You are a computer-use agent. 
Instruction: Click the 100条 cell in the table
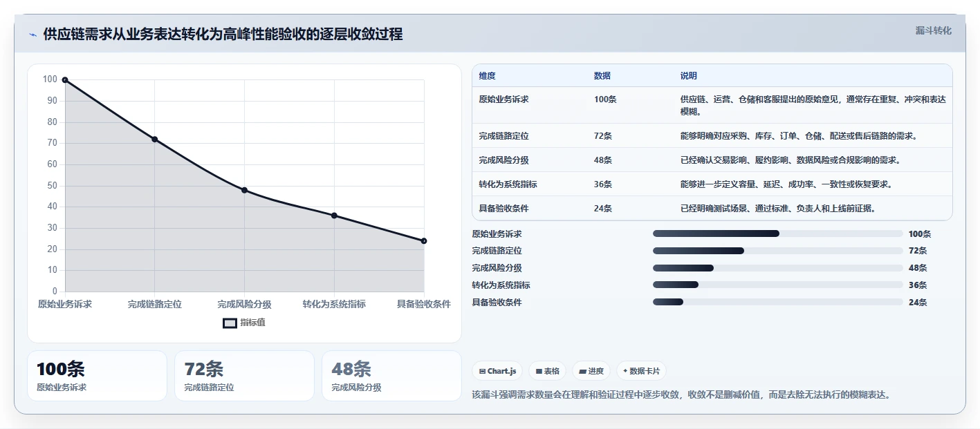(x=605, y=99)
